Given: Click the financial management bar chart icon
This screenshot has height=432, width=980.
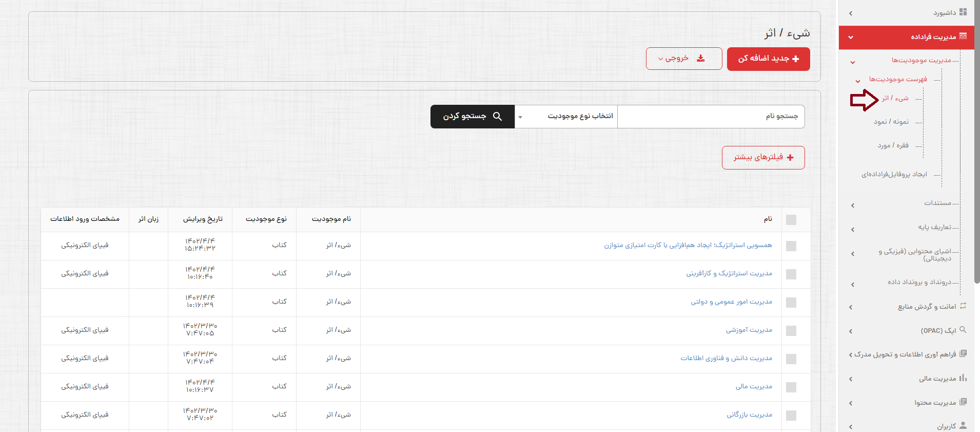Looking at the screenshot, I should 963,378.
